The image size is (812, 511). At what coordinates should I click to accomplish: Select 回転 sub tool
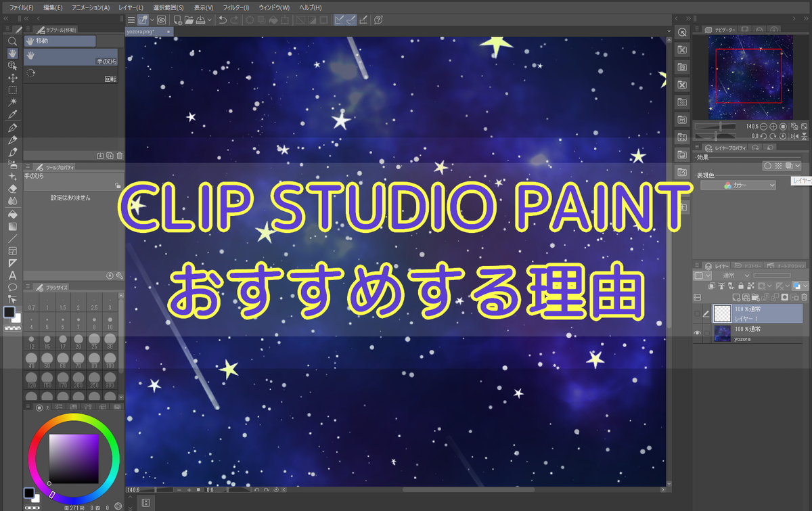tap(71, 74)
